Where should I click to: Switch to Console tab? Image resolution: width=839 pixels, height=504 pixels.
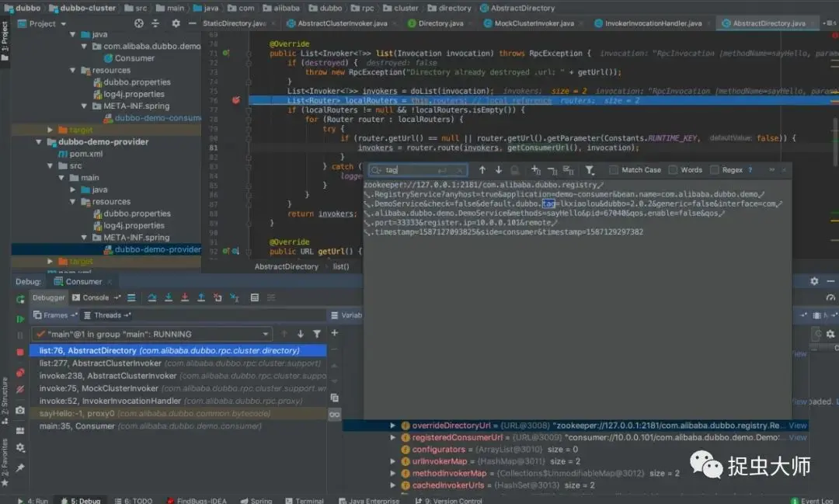coord(91,297)
